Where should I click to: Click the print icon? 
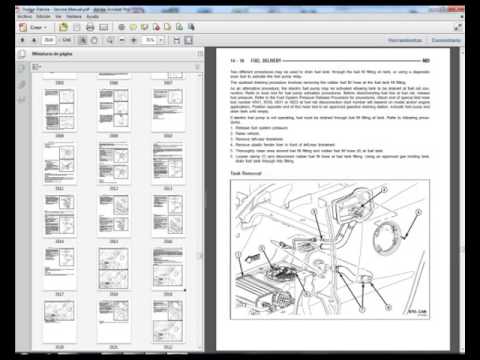pos(90,27)
